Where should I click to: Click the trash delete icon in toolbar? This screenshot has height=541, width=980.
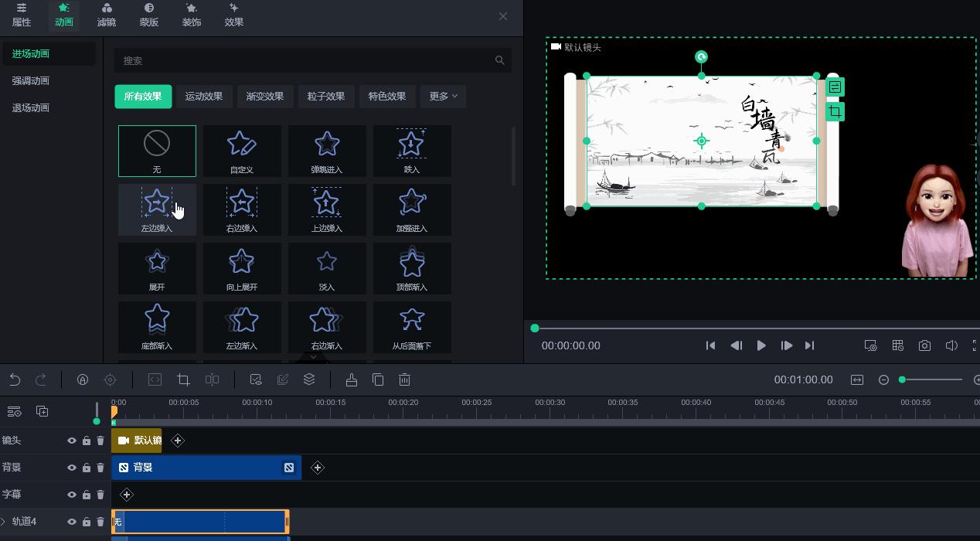tap(404, 379)
